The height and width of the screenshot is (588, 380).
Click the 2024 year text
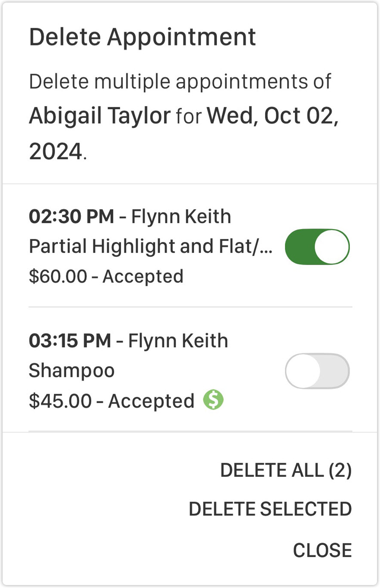pos(55,151)
